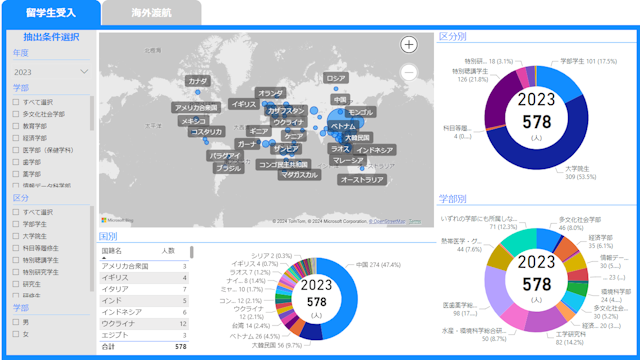Select the オーストラリア marker label on map
The image size is (640, 360).
coord(362,180)
